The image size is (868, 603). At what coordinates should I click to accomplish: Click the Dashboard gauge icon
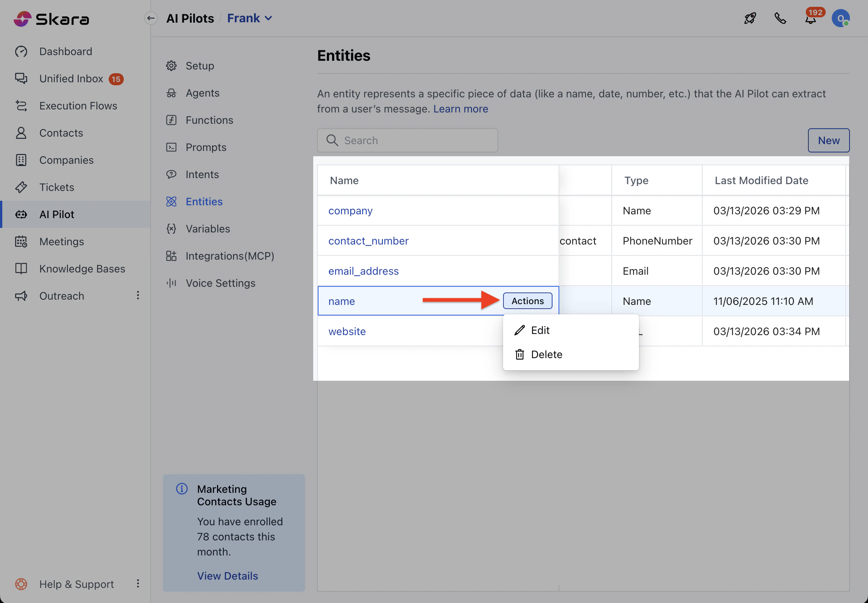point(21,51)
